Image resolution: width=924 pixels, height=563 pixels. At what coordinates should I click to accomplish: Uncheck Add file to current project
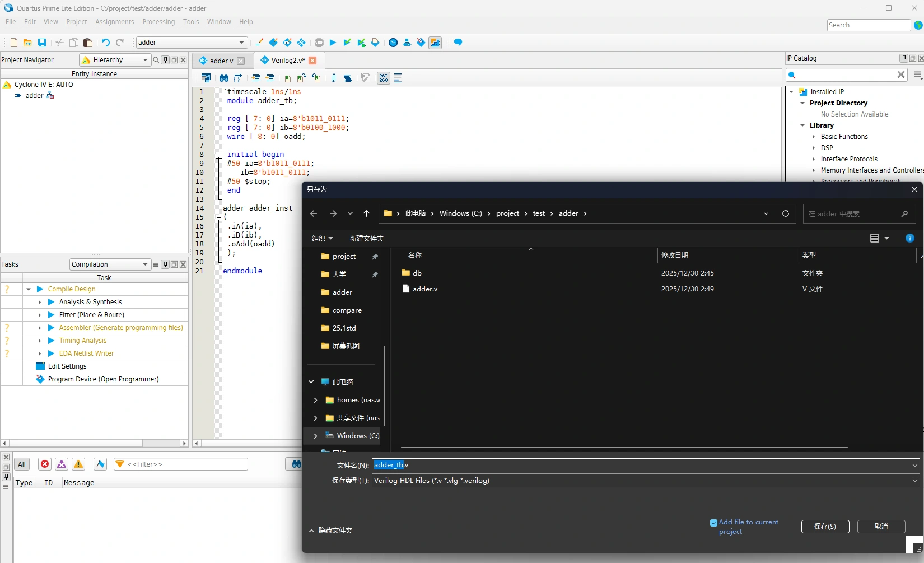pos(713,523)
